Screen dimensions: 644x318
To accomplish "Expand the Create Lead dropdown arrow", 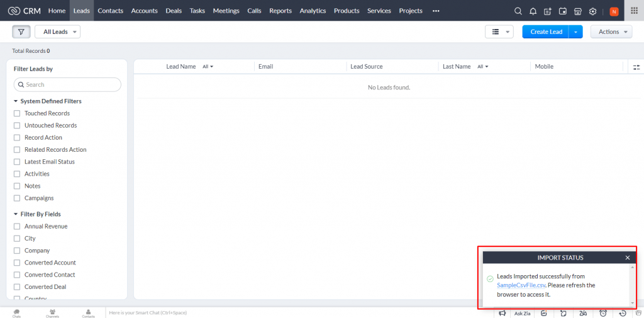I will (x=576, y=31).
